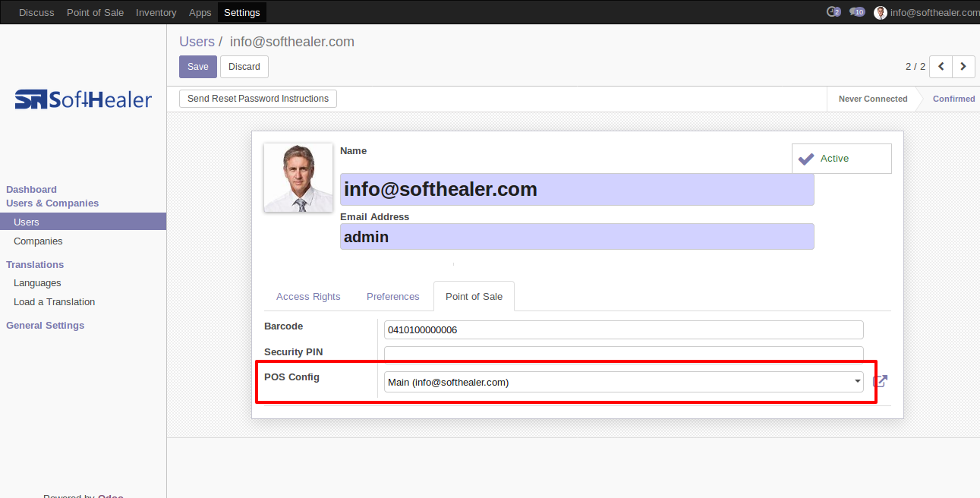The height and width of the screenshot is (498, 980).
Task: Open POS Config external link icon
Action: click(880, 381)
